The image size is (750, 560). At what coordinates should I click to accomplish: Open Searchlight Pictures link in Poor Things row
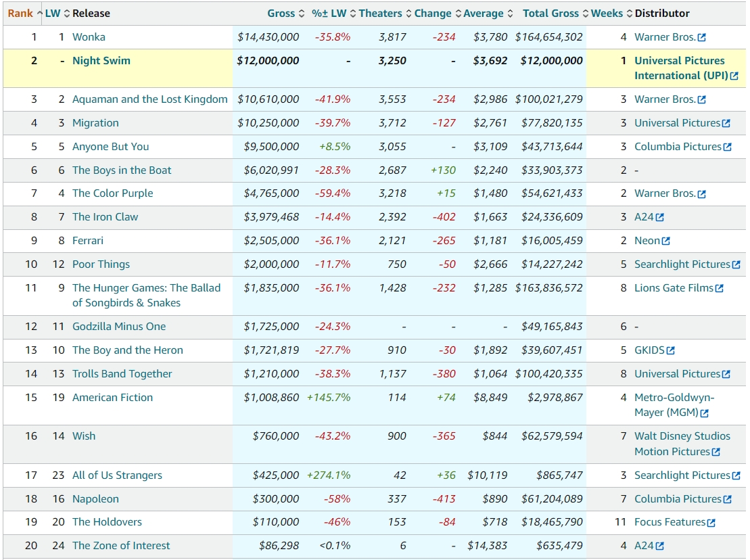[682, 264]
